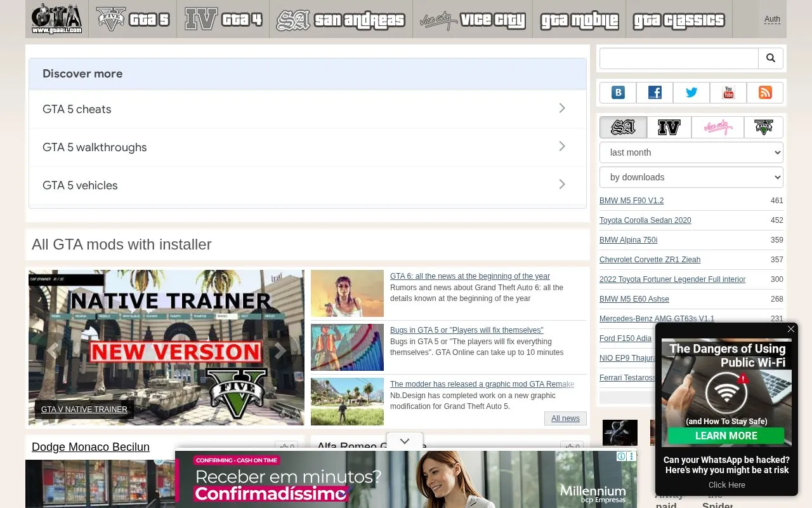This screenshot has width=812, height=508.
Task: Select the GTA IV top mods tab
Action: (x=669, y=128)
